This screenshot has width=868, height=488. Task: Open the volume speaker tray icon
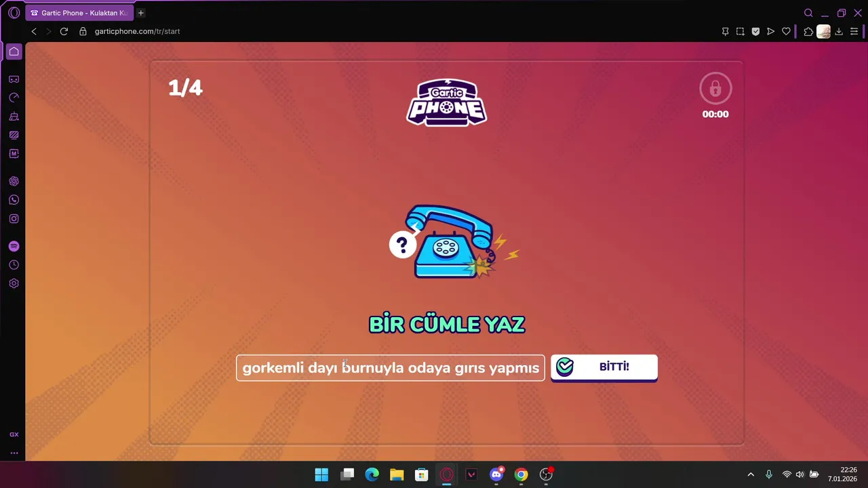click(x=800, y=474)
